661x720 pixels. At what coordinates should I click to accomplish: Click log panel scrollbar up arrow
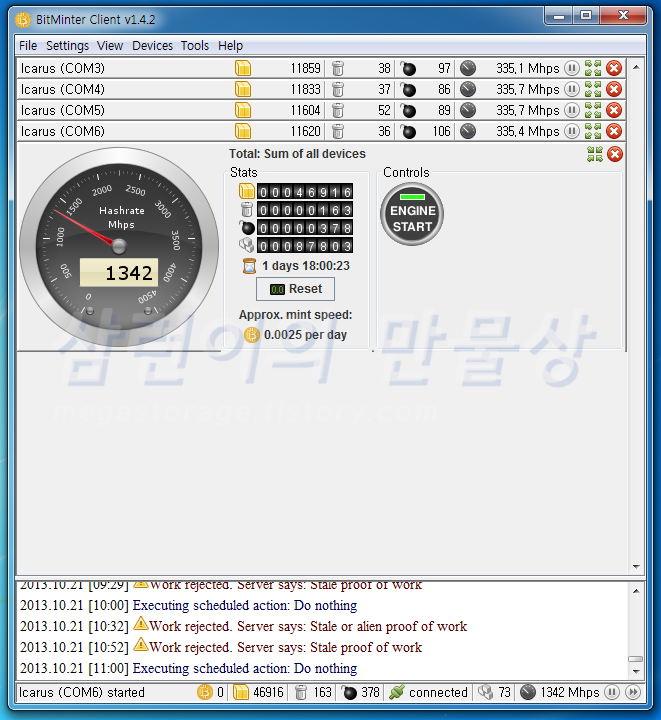coord(636,591)
